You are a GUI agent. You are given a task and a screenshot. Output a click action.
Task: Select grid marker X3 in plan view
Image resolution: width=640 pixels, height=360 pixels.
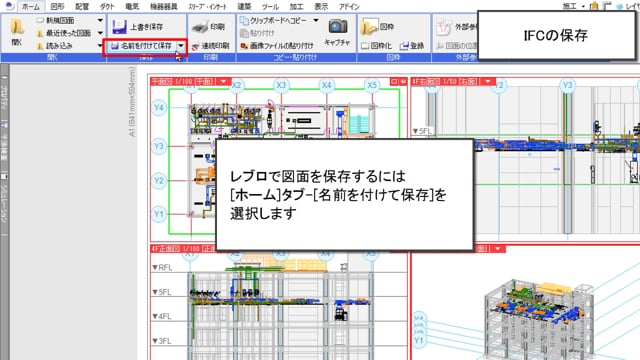click(281, 86)
